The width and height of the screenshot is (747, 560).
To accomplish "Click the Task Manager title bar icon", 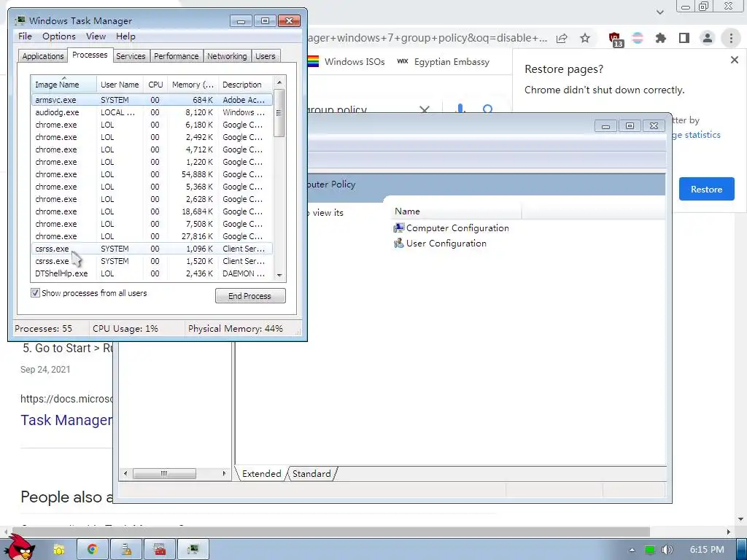I will click(20, 20).
